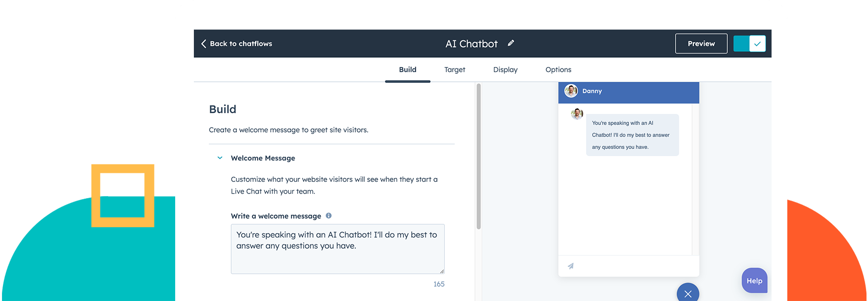Screen dimensions: 868x301
Task: Click the Build panel vertical scrollbar
Action: coord(478,156)
